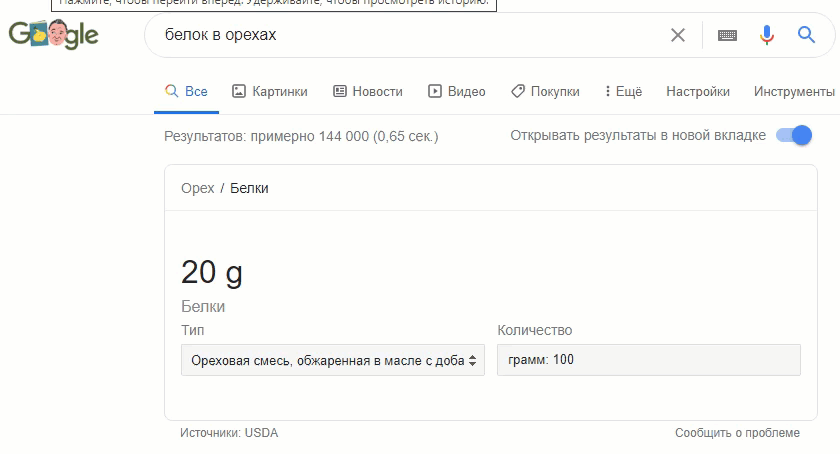Open the Покупки tab

[x=545, y=92]
